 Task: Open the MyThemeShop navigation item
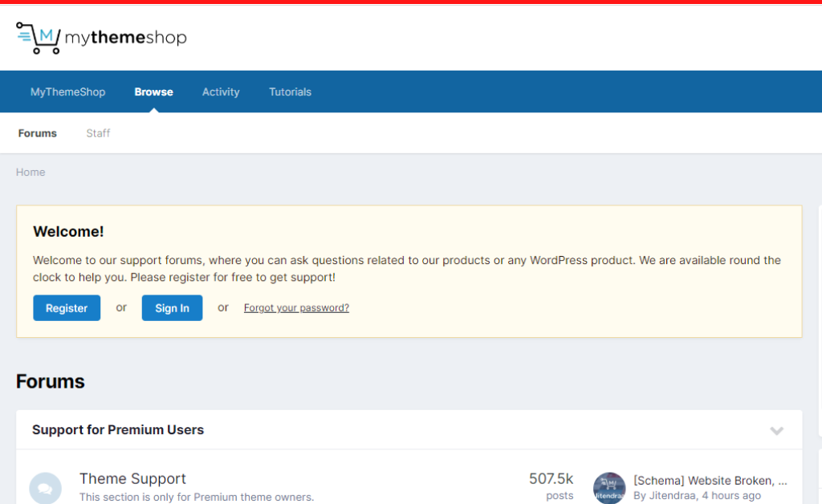67,91
